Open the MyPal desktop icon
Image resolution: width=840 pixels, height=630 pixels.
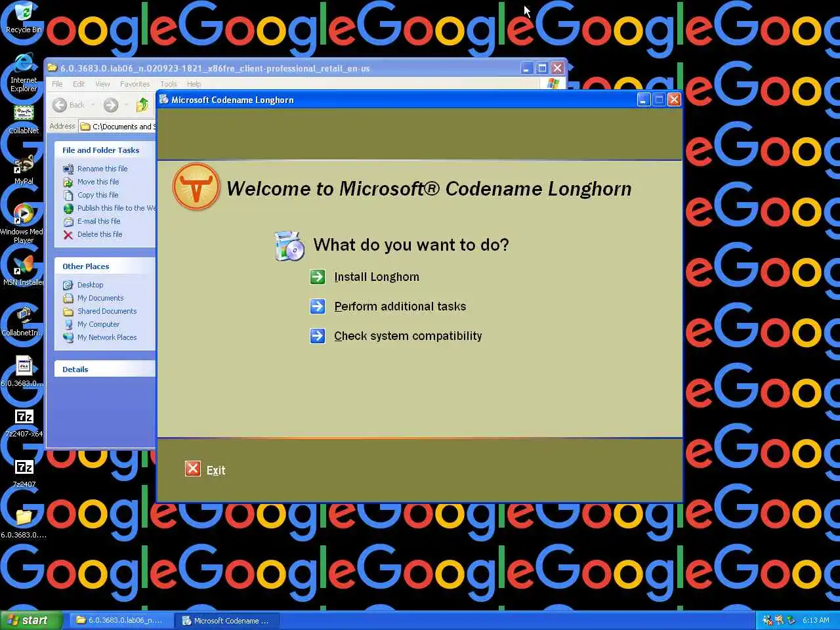tap(24, 170)
